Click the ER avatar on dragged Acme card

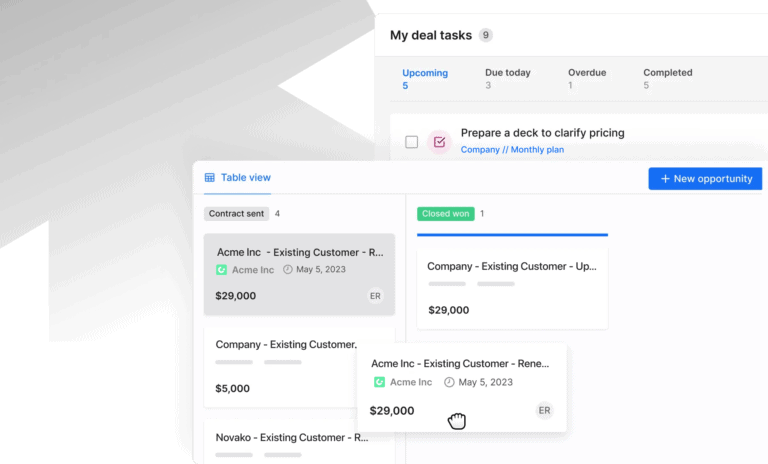tap(544, 411)
